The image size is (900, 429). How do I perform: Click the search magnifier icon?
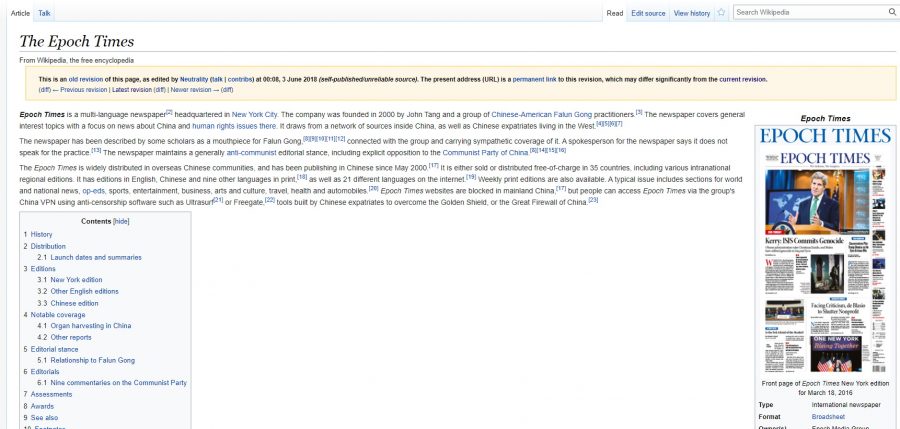point(893,12)
